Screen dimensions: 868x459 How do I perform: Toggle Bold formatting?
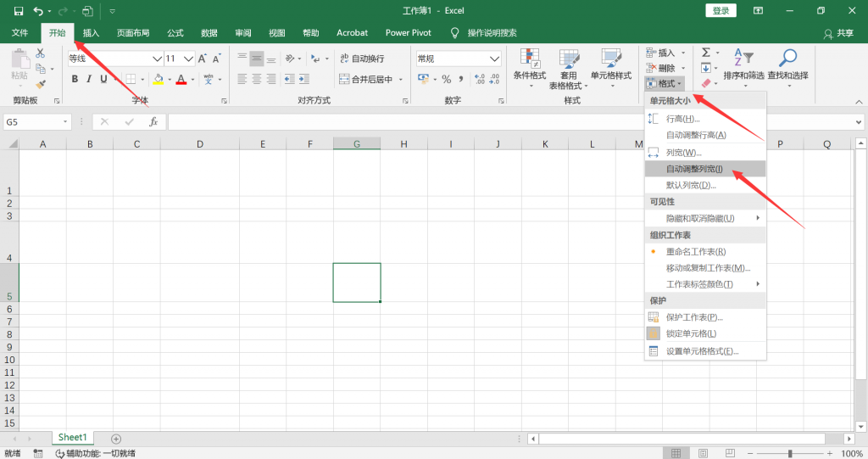point(75,79)
